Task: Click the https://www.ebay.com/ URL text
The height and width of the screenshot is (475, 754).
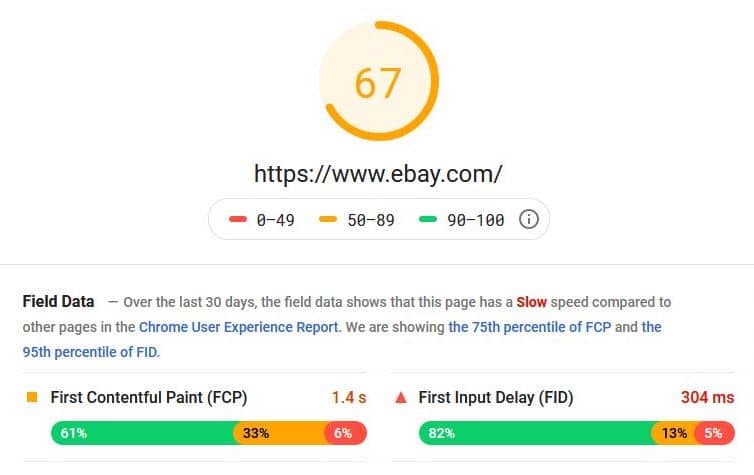Action: pyautogui.click(x=378, y=174)
